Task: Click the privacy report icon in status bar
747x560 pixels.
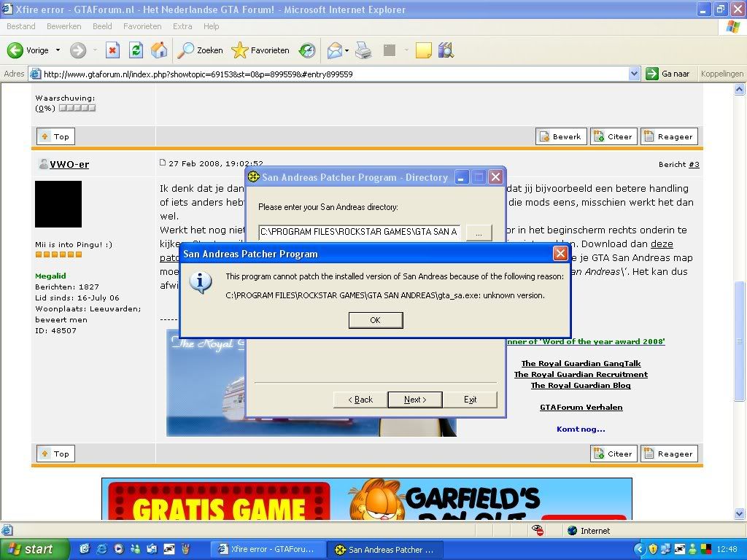Action: [538, 531]
